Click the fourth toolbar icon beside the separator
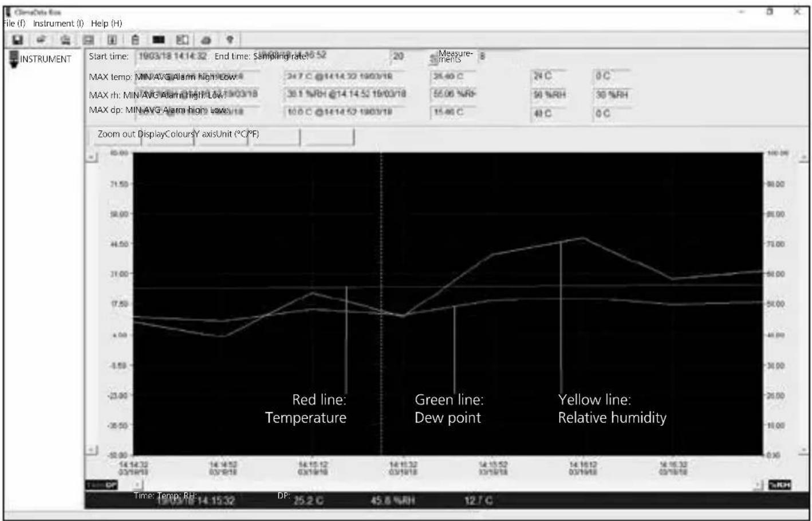 (x=89, y=40)
